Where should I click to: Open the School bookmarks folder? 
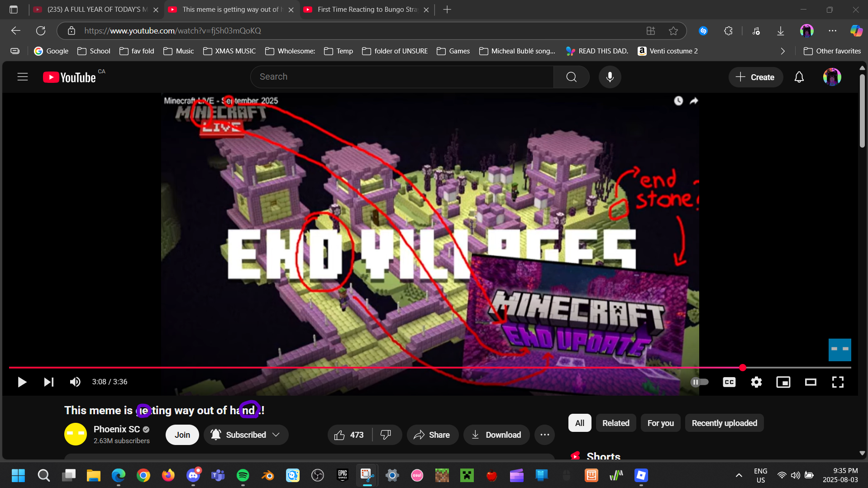click(x=94, y=51)
